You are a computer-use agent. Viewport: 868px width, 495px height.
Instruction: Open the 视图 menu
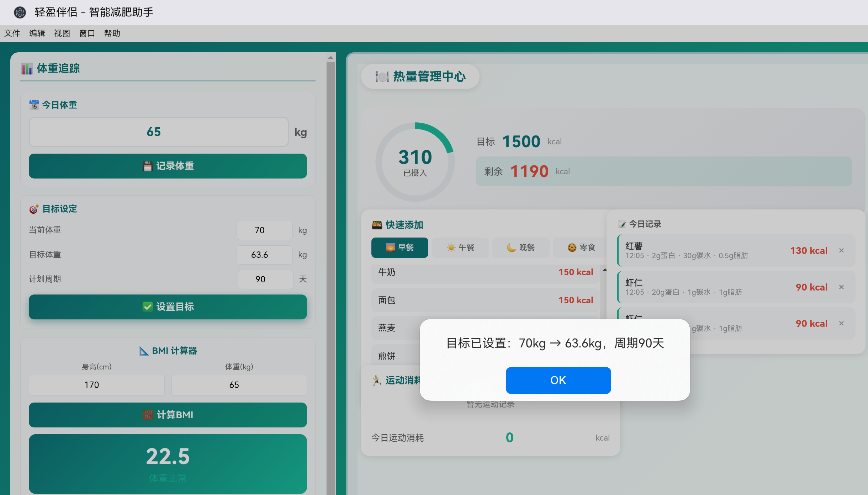coord(62,33)
